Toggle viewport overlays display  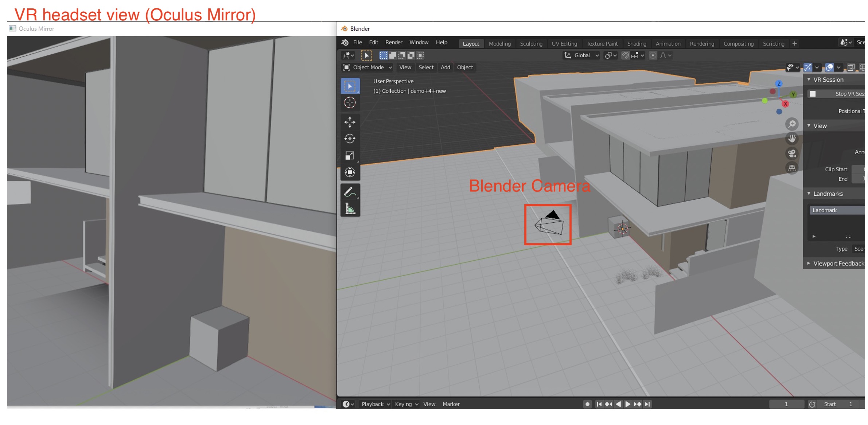pos(829,67)
